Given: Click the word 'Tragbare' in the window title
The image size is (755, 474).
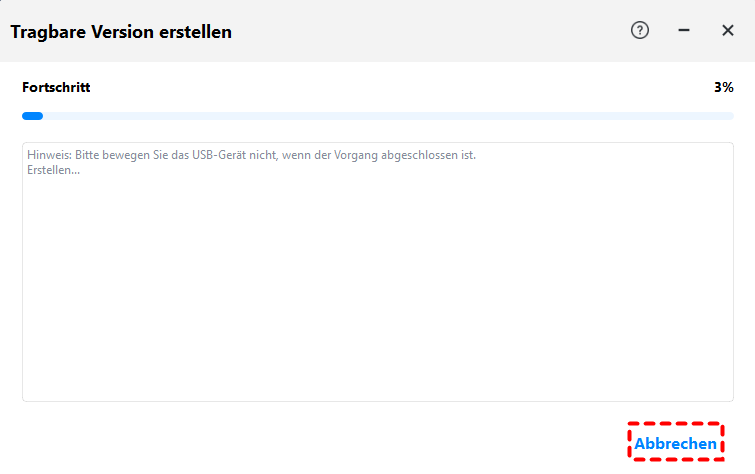Looking at the screenshot, I should [47, 32].
